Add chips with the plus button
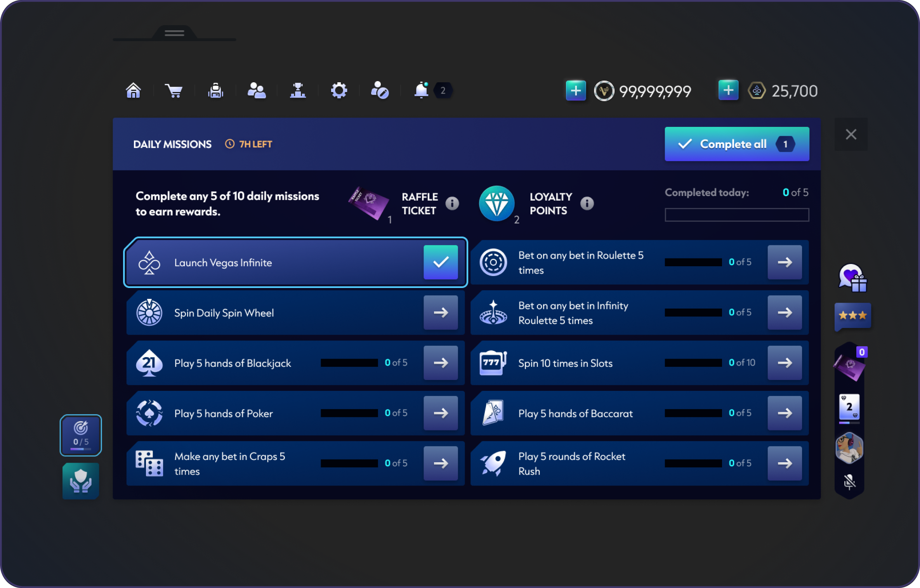Image resolution: width=920 pixels, height=588 pixels. 576,91
